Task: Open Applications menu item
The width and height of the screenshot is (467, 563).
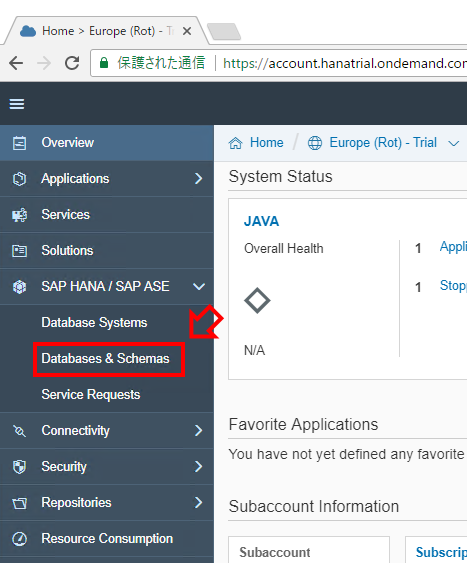Action: click(x=107, y=178)
